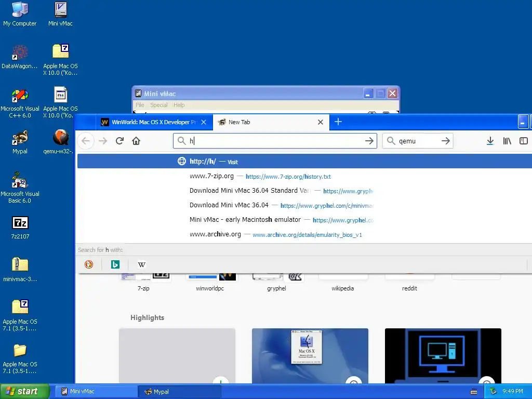Close the WinWorld tab
This screenshot has width=532, height=399.
pos(204,122)
